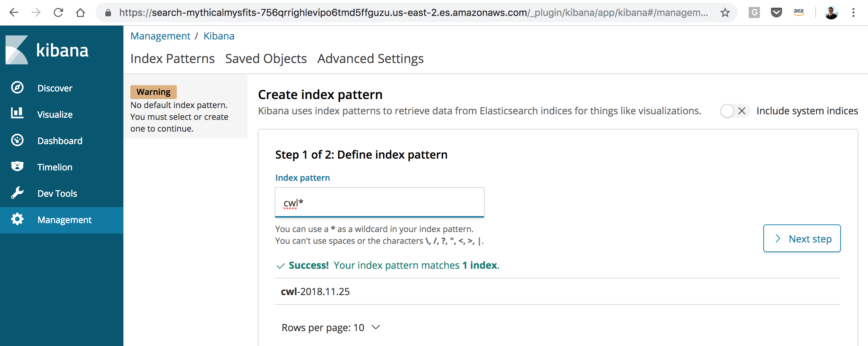The width and height of the screenshot is (868, 346).
Task: Click the padlock site info icon
Action: pyautogui.click(x=108, y=13)
